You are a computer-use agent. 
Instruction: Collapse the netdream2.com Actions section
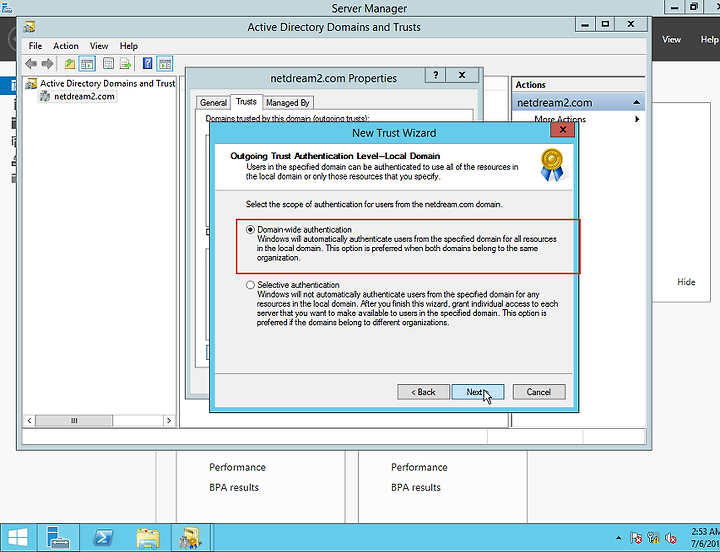click(636, 102)
